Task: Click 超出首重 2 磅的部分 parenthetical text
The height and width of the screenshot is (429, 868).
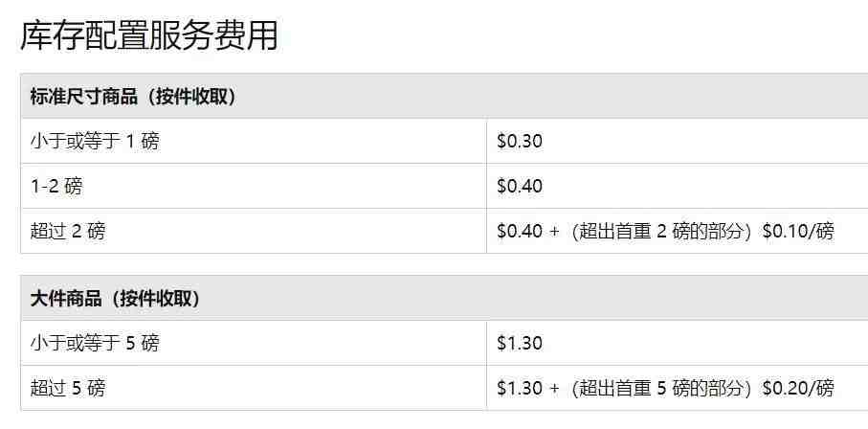Action: click(660, 231)
